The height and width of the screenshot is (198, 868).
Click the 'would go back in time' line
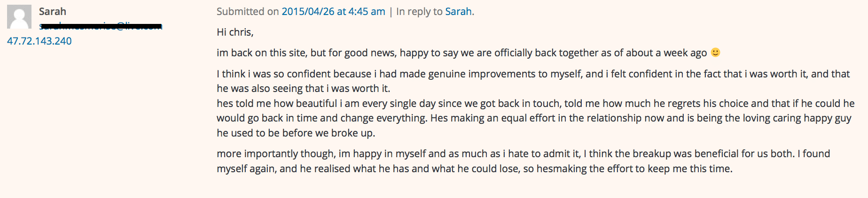(534, 118)
